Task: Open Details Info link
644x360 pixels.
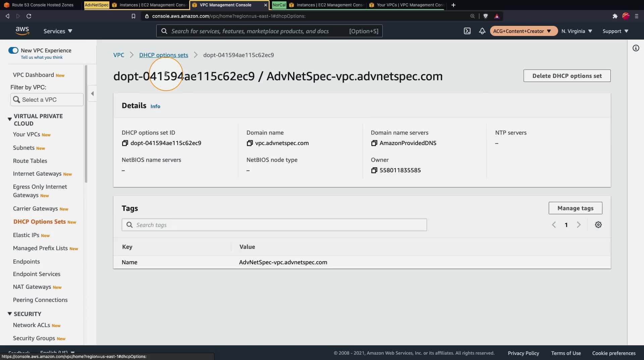Action: 155,106
